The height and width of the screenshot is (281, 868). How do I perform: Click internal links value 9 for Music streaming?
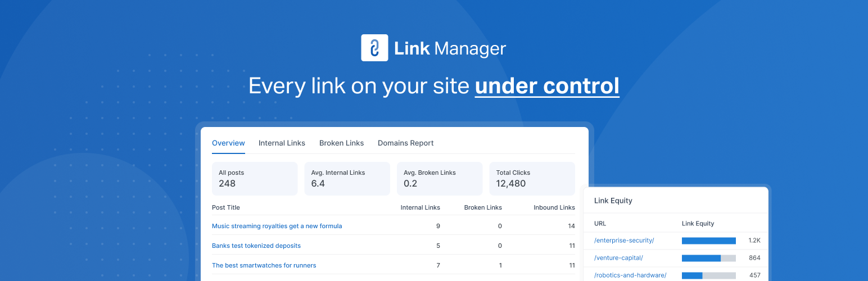click(438, 226)
